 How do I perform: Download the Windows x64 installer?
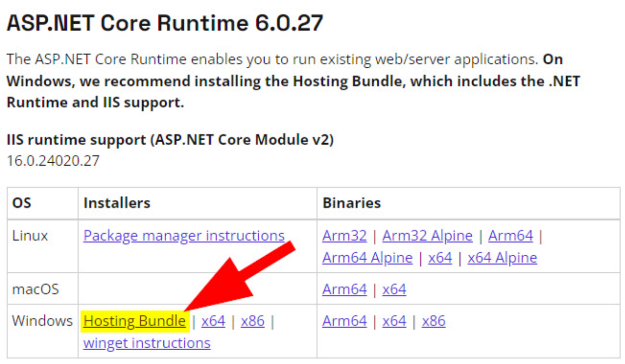click(213, 321)
